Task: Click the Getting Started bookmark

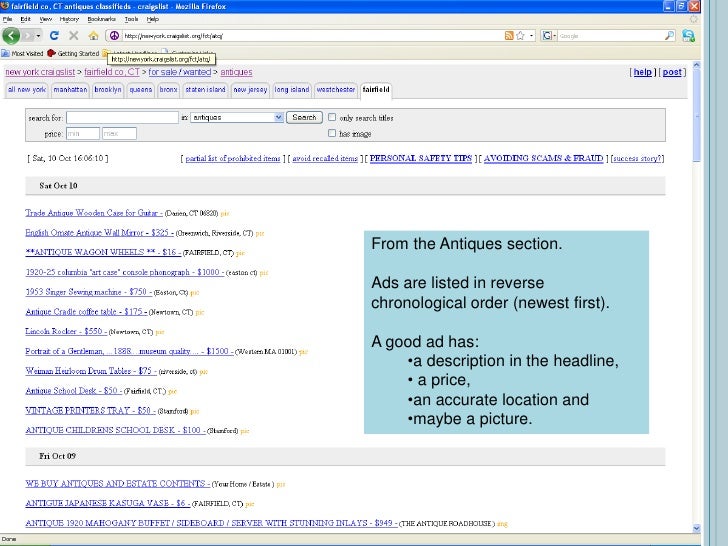Action: [73, 53]
